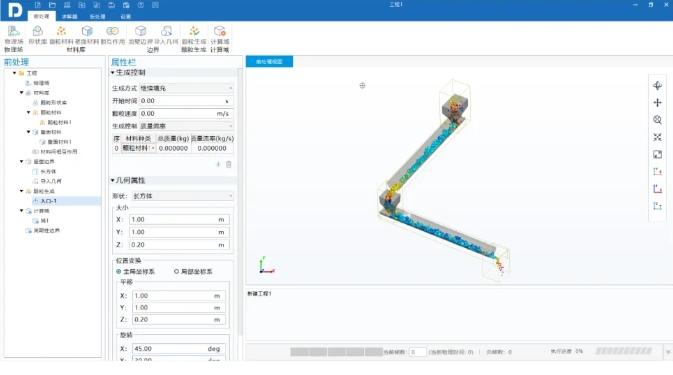Screen dimensions: 673x375
Task: Open the 生成方式 dropdown
Action: point(186,88)
